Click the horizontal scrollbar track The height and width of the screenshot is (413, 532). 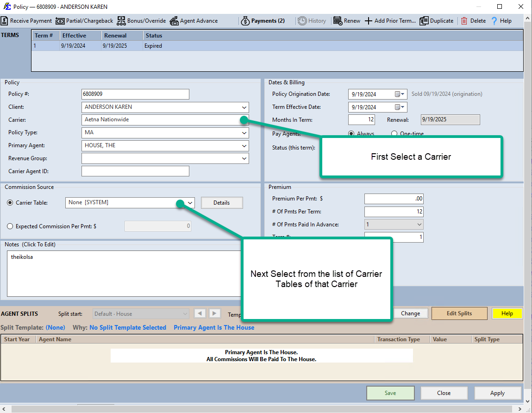point(261,408)
